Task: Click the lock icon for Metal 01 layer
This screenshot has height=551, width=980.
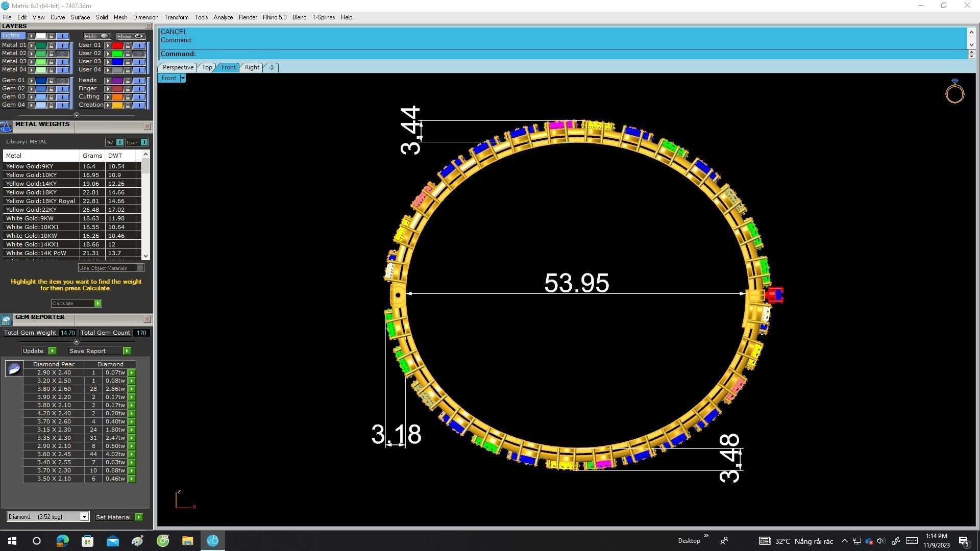Action: tap(51, 45)
